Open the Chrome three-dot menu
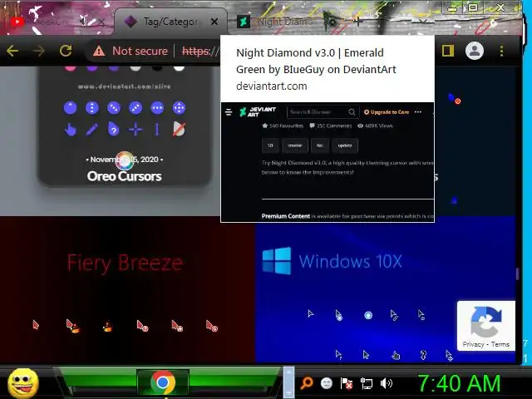Image resolution: width=532 pixels, height=399 pixels. [501, 51]
